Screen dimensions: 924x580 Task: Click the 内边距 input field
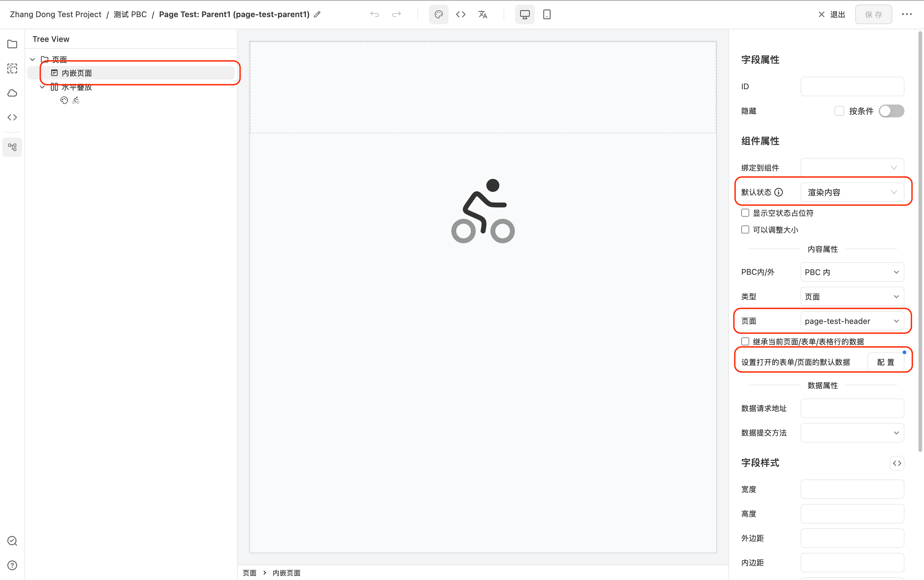click(x=852, y=563)
